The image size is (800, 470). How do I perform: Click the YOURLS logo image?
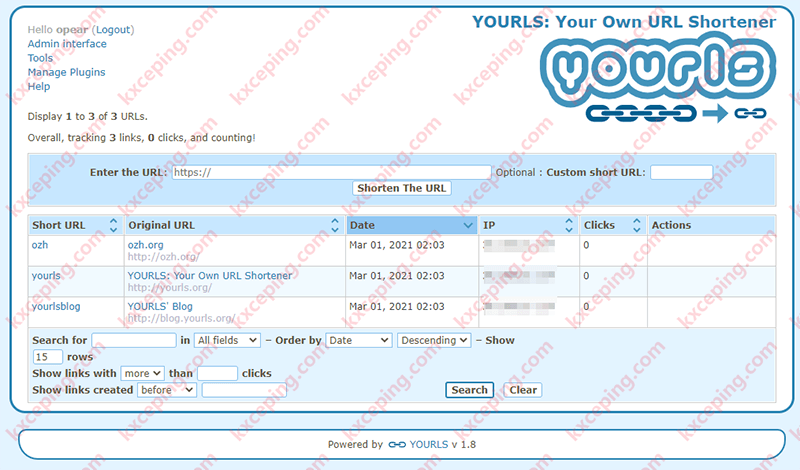click(658, 78)
